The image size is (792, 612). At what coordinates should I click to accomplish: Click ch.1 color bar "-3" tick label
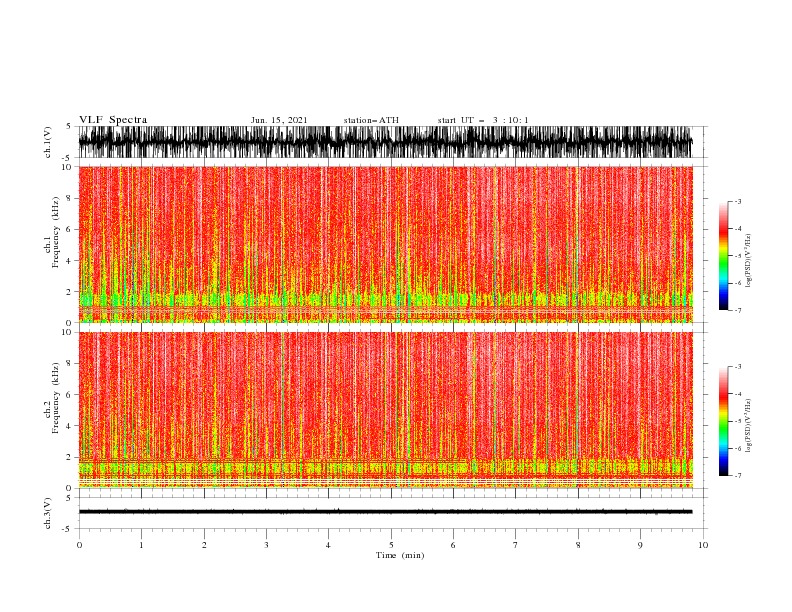tap(737, 201)
